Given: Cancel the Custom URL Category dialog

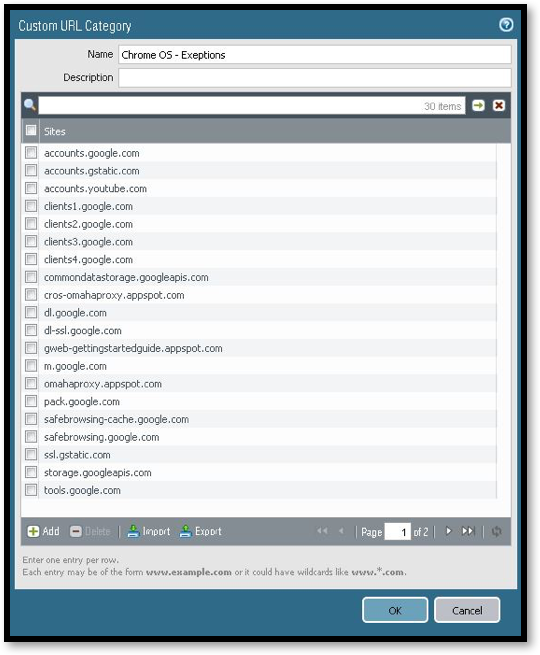Looking at the screenshot, I should pyautogui.click(x=467, y=610).
